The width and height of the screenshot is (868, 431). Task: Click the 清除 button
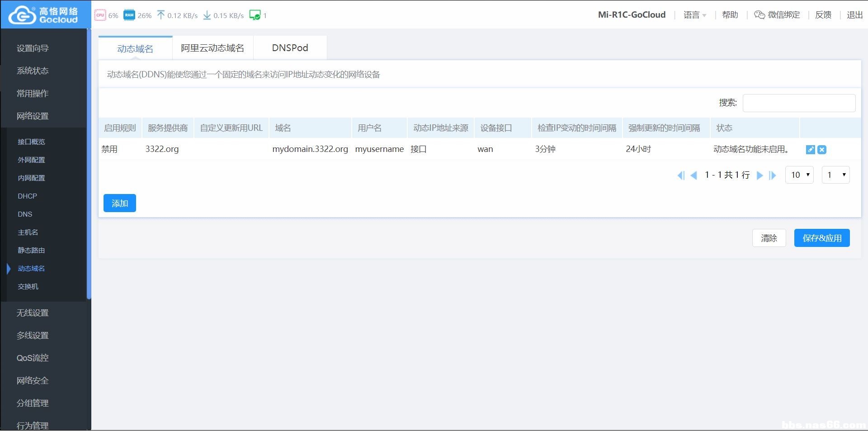pyautogui.click(x=769, y=238)
